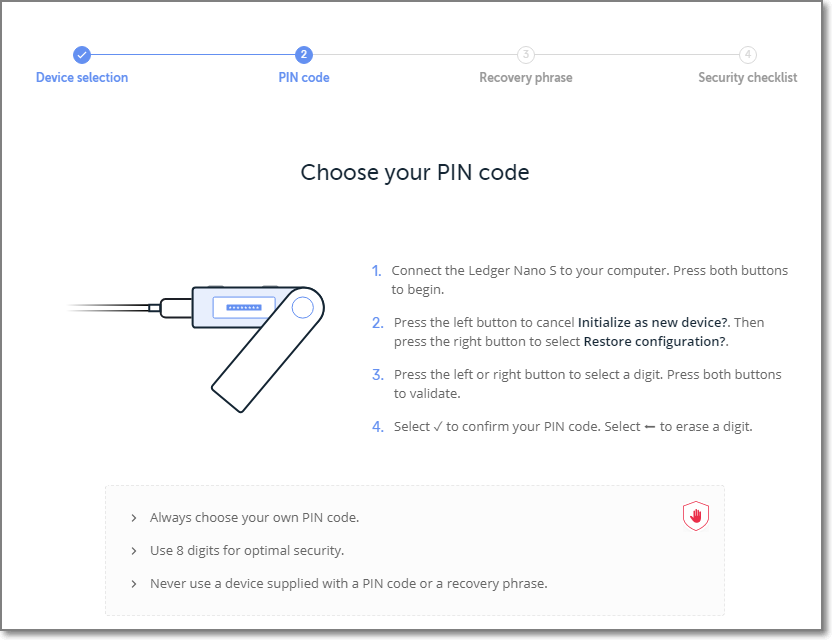Click the step 4 Security checklist circle
Image resolution: width=832 pixels, height=640 pixels.
(748, 55)
